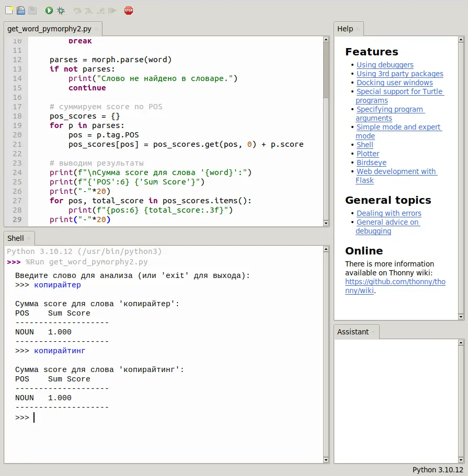Open Using 3rd party packages link
Screen dimensions: 468x476
tap(400, 74)
